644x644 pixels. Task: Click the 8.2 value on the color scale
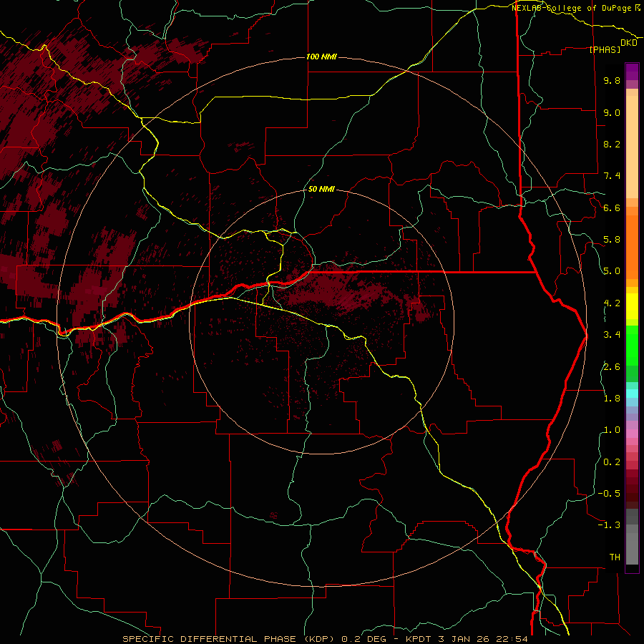pos(612,144)
